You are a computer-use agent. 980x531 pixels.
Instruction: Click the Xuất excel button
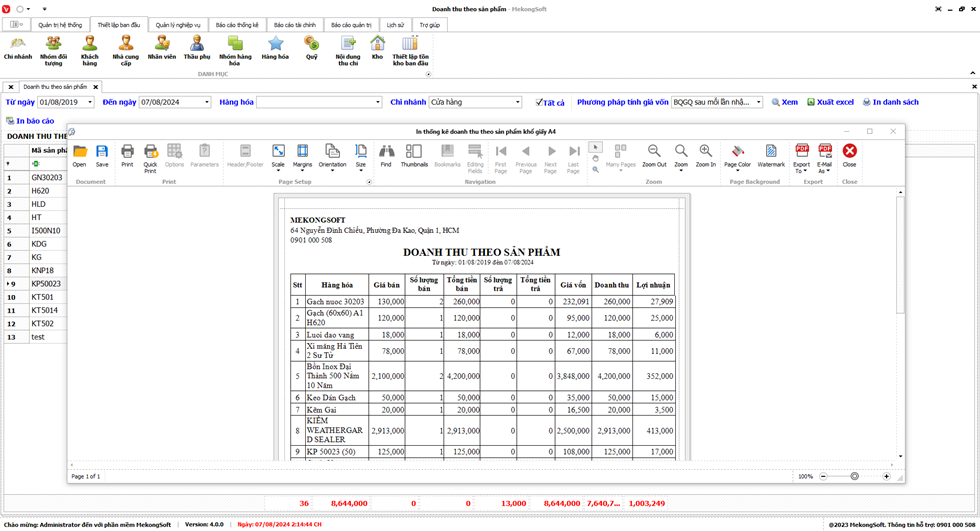829,102
